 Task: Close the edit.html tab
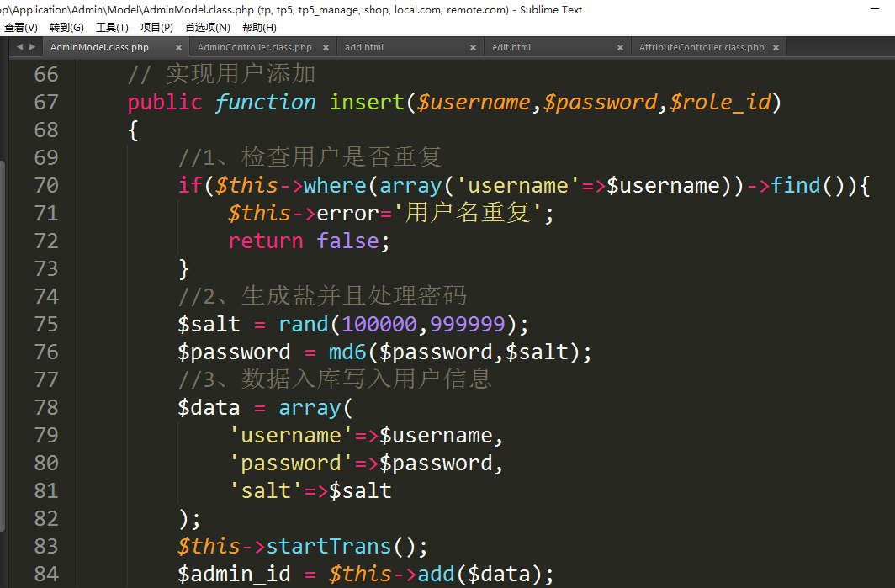[x=620, y=48]
